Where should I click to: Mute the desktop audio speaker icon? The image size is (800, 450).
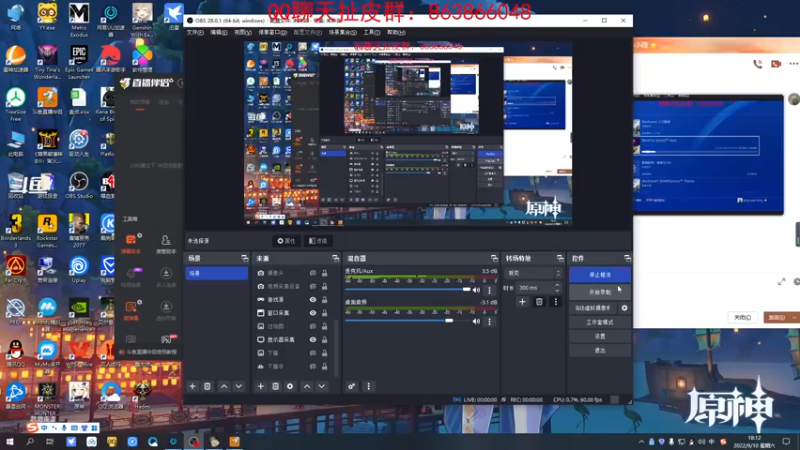tap(476, 321)
